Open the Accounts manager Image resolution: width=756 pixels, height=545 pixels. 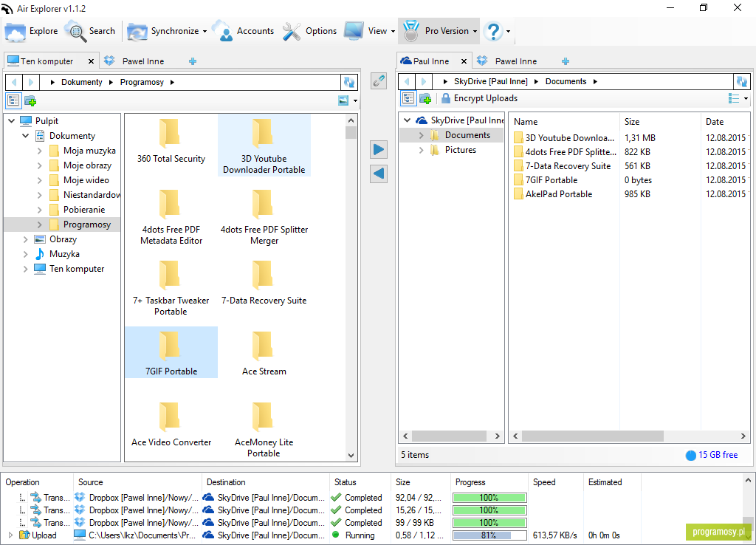tap(243, 31)
